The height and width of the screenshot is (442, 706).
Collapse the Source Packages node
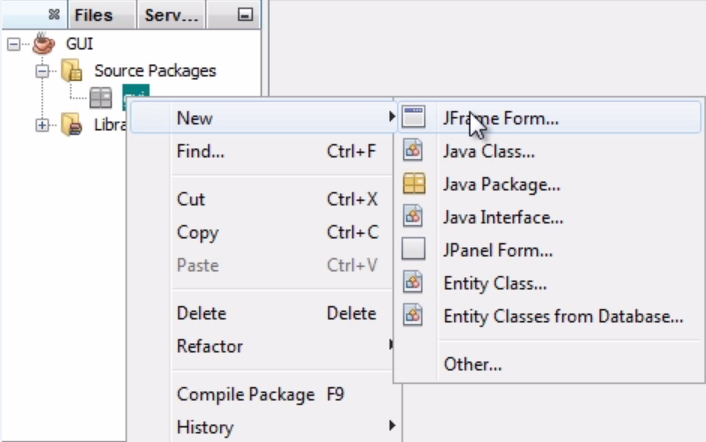42,71
